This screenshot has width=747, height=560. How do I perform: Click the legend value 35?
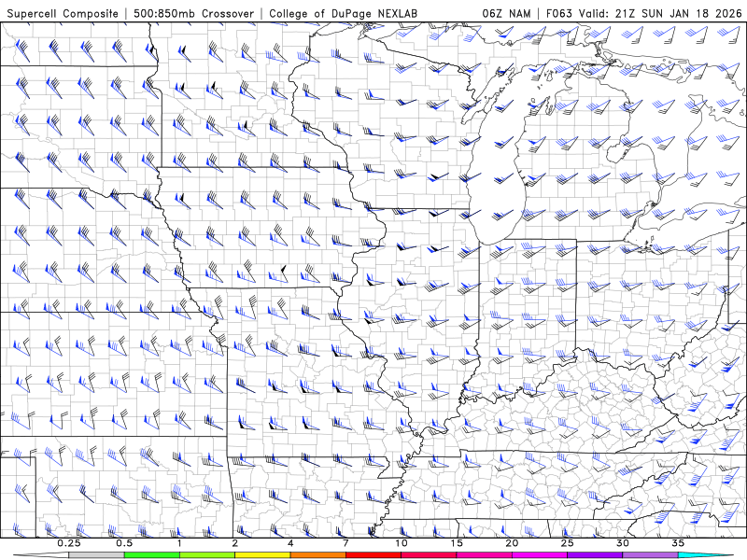click(678, 543)
